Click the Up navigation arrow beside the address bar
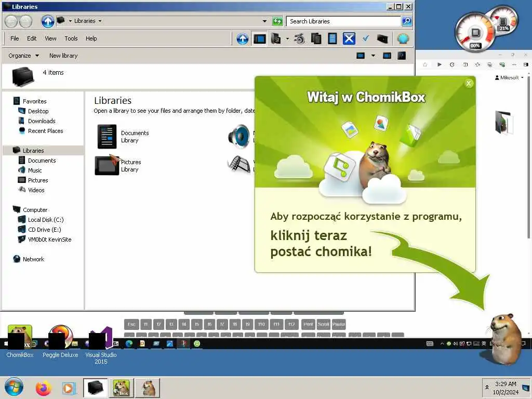The width and height of the screenshot is (532, 399). coord(48,21)
